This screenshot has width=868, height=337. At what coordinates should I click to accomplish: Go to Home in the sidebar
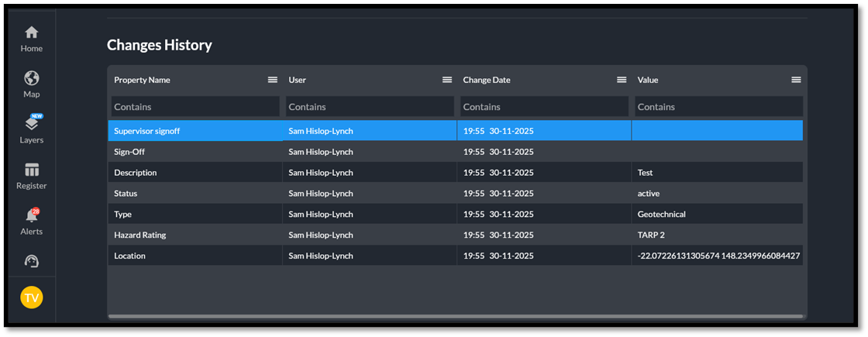tap(31, 38)
